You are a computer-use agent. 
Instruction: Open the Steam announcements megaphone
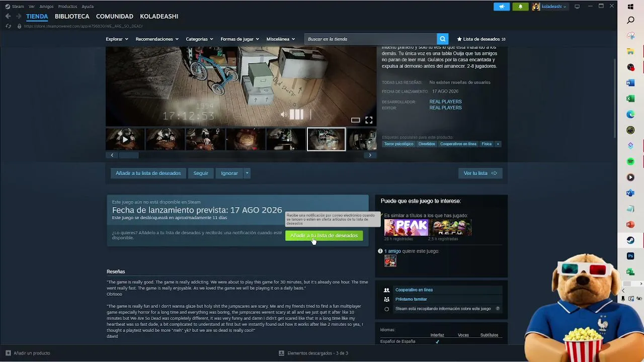(502, 7)
